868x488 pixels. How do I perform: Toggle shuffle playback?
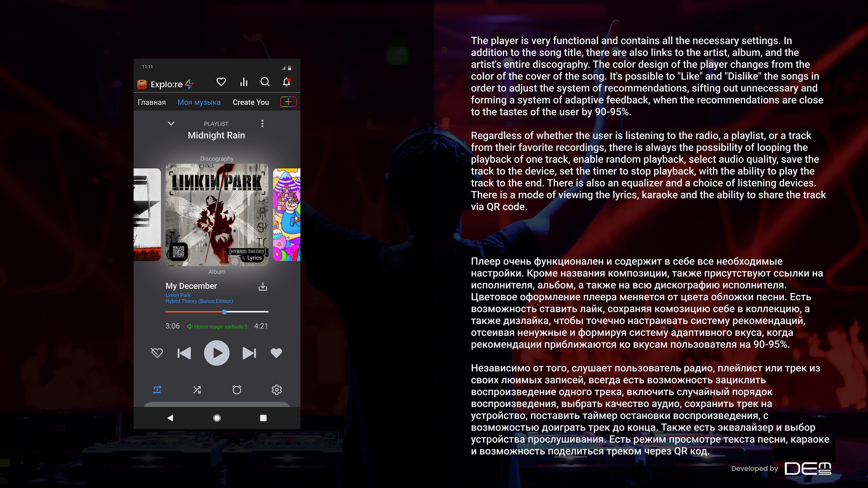pyautogui.click(x=197, y=390)
